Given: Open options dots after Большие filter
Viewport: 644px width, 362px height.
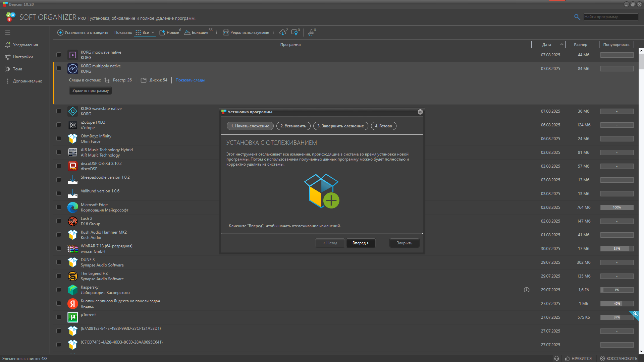Looking at the screenshot, I should pos(216,33).
